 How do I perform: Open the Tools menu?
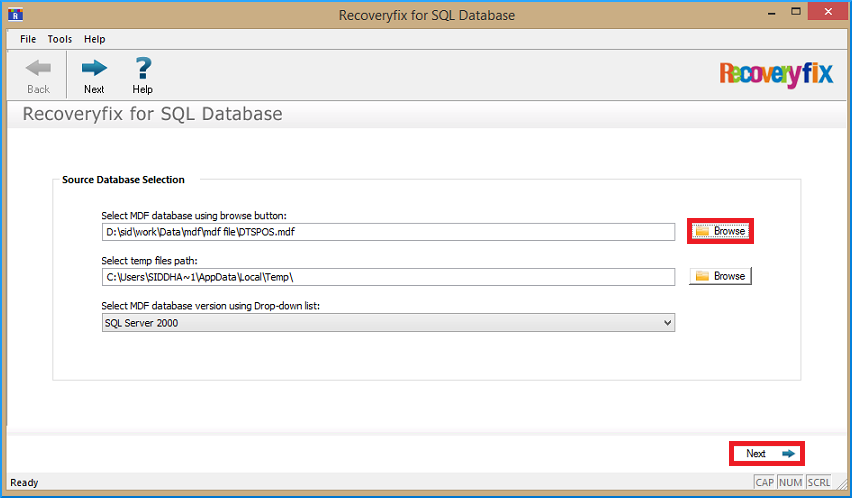pyautogui.click(x=60, y=39)
